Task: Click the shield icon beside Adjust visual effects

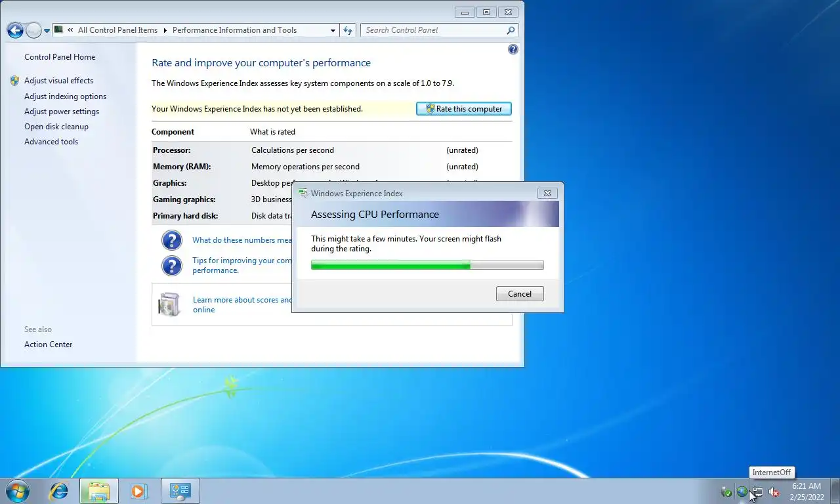Action: pyautogui.click(x=14, y=81)
